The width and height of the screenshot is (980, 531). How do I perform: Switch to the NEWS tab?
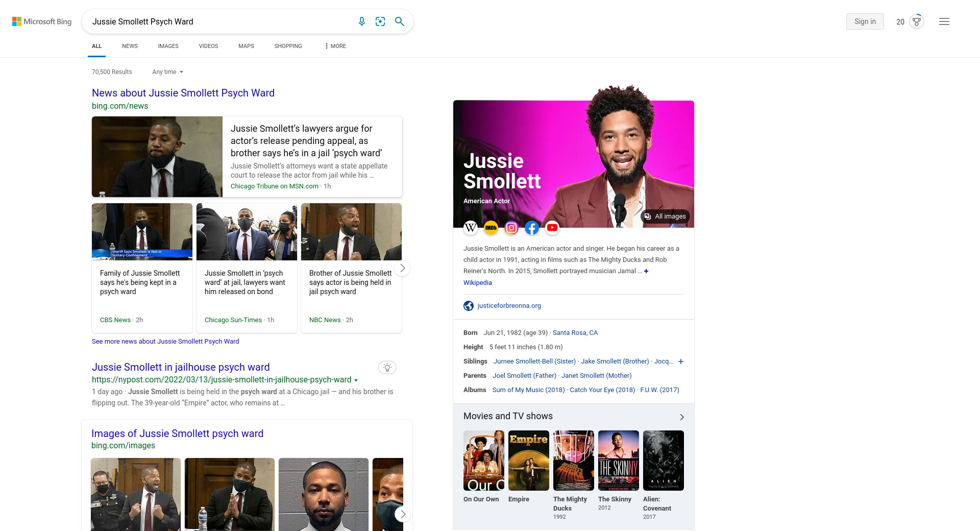(130, 46)
